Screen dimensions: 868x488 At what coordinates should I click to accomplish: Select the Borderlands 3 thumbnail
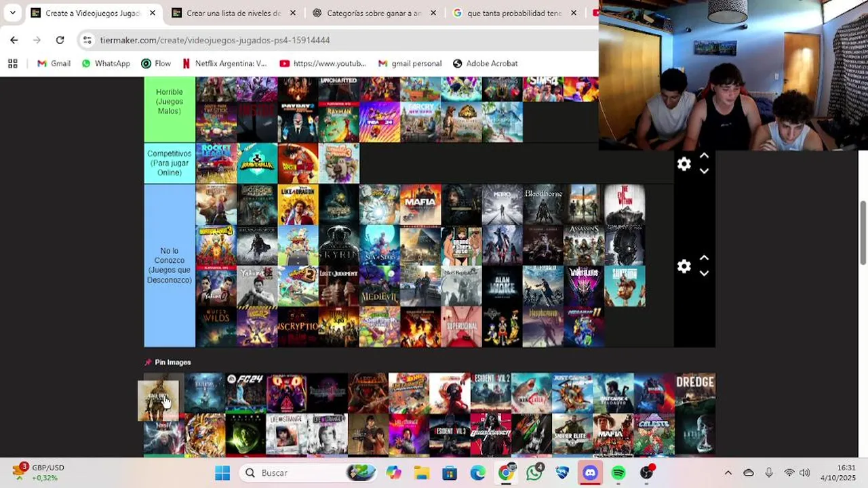pos(216,245)
